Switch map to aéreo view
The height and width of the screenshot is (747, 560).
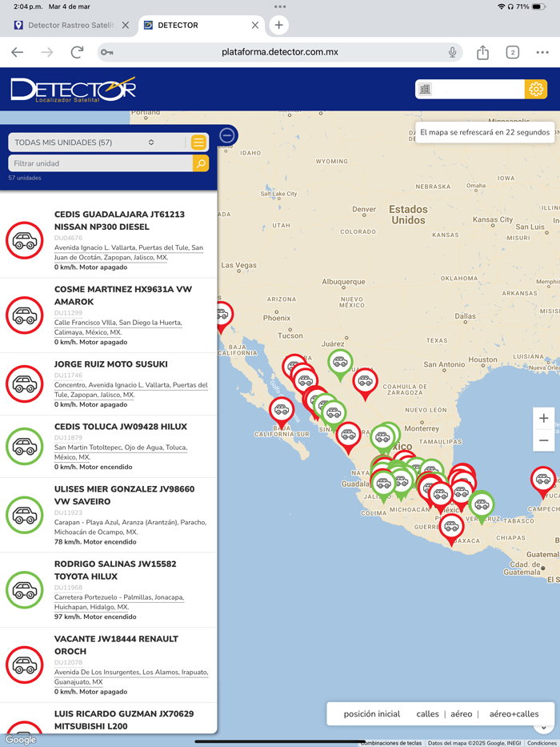coord(462,713)
